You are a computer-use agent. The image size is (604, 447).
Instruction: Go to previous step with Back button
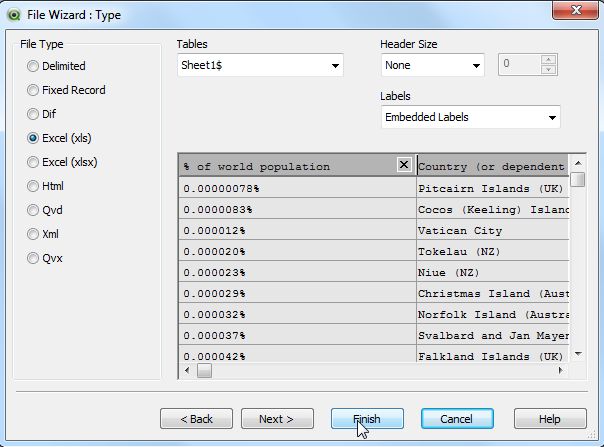tap(196, 418)
